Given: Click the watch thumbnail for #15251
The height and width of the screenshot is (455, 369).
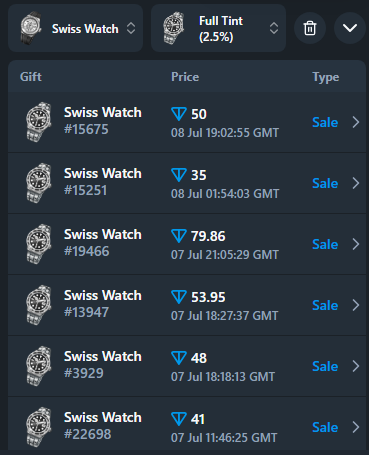Looking at the screenshot, I should coord(39,183).
